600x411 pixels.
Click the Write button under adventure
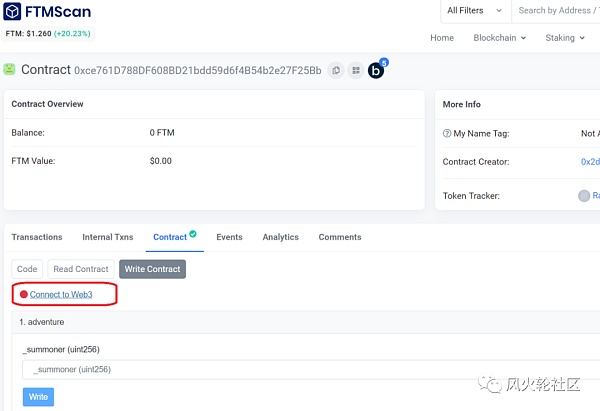pos(38,397)
